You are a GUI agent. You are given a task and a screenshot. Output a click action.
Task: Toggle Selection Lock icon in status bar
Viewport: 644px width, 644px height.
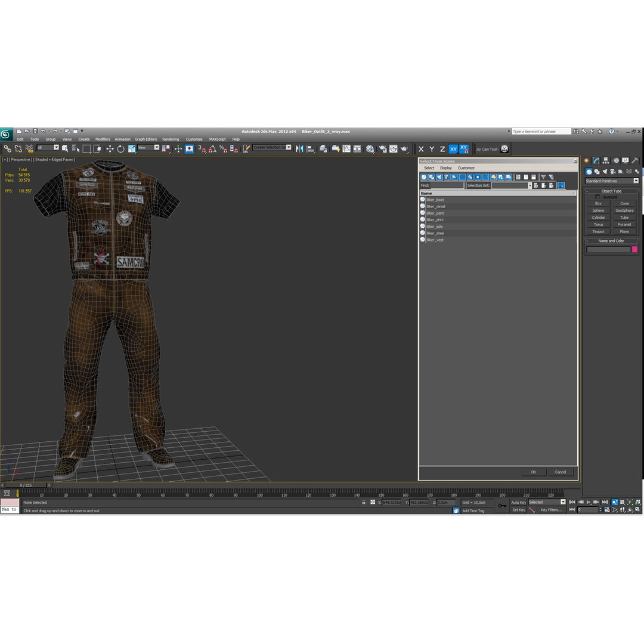[x=364, y=502]
